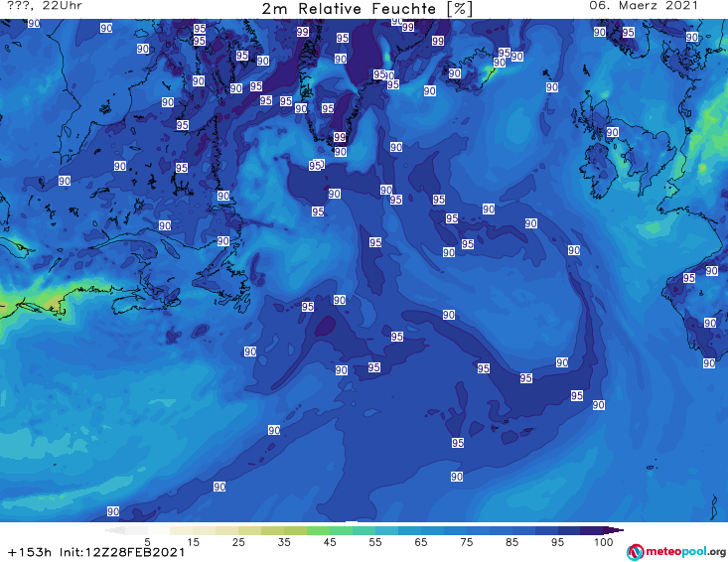Select the '2m Relative Feuchte [%]' title

coord(367,9)
